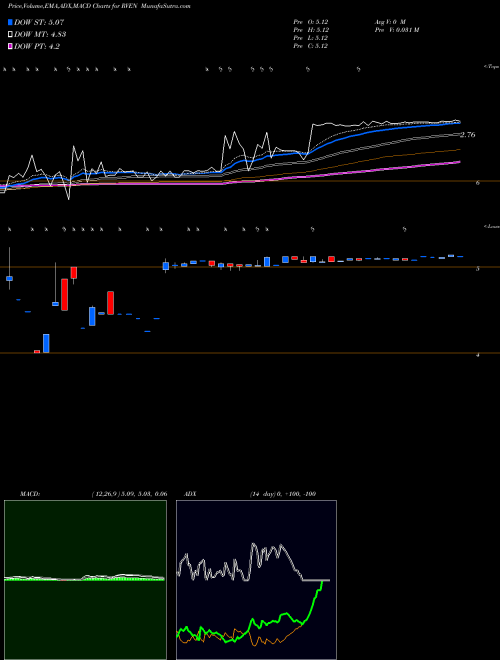Click the ADX (14 day) parameter values
The height and width of the screenshot is (660, 500).
point(283,494)
